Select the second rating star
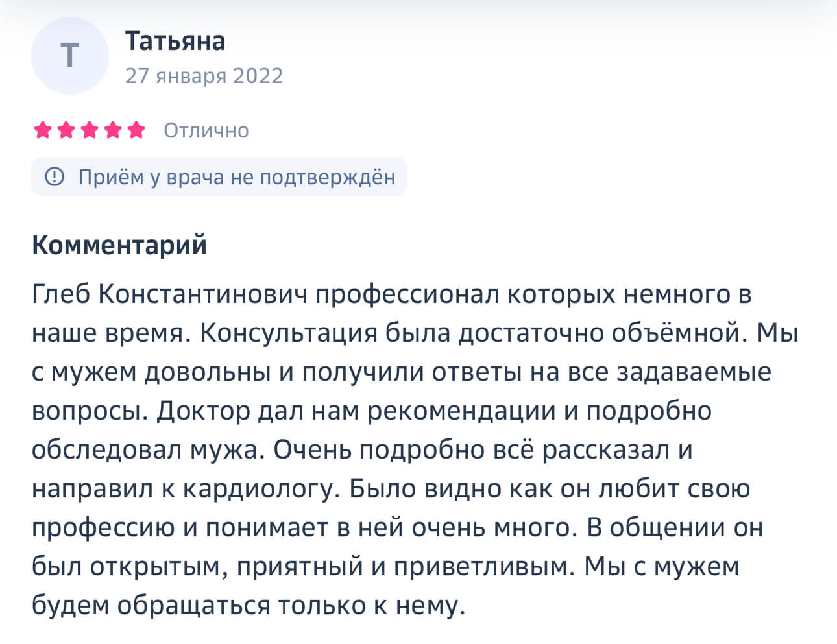The width and height of the screenshot is (837, 644). 66,130
